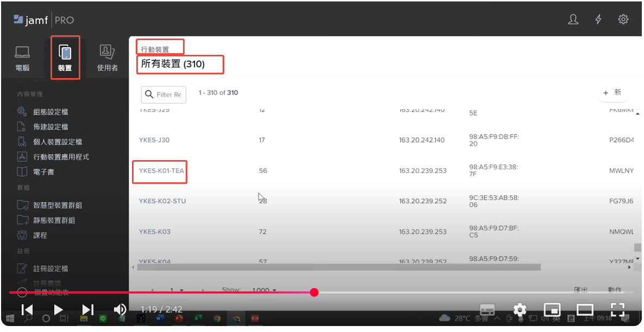The height and width of the screenshot is (332, 644).
Task: Open 行動裝置應用程式 in sidebar
Action: click(61, 157)
